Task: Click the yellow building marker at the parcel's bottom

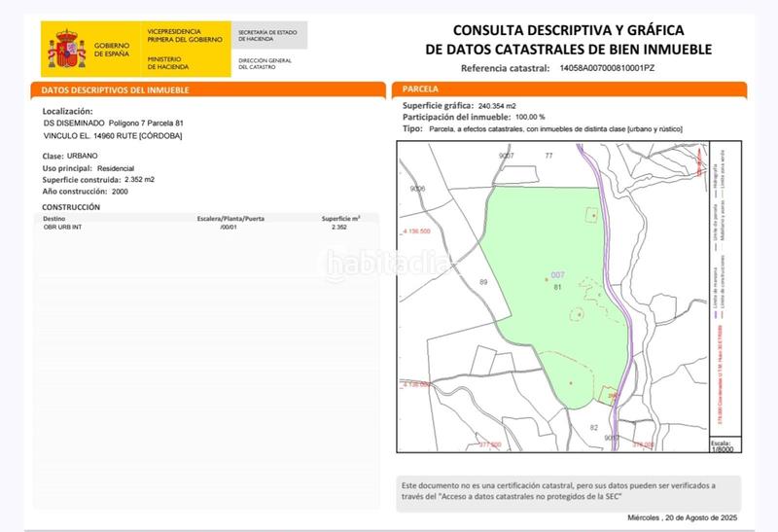Action: (x=612, y=394)
